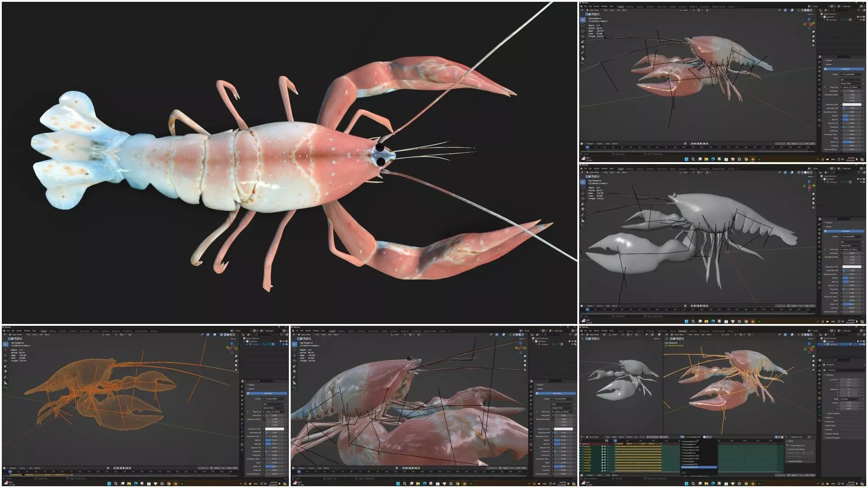Toggle Armature eye visibility in animation screenshot outliner
868x488 pixels.
pyautogui.click(x=862, y=344)
